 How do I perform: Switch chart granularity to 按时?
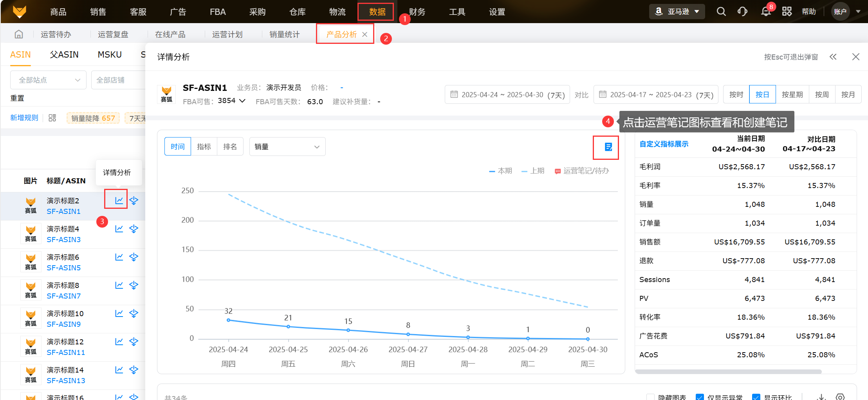point(736,94)
